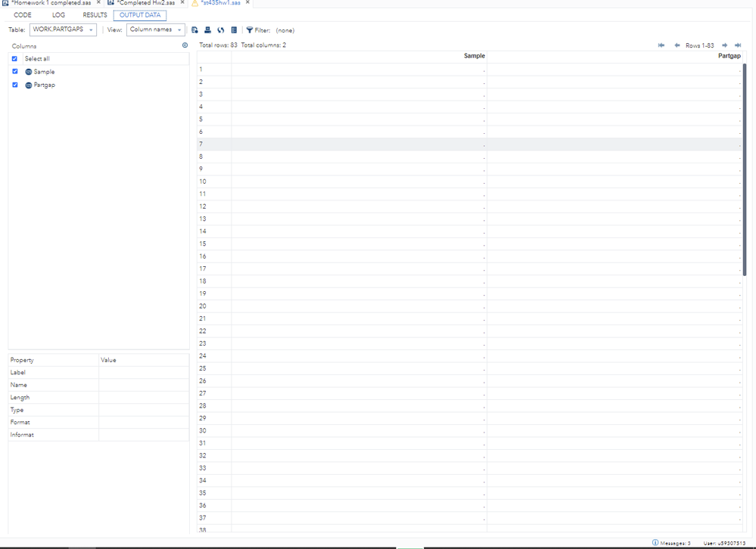Viewport: 756px width, 549px height.
Task: Click the refresh table icon
Action: pyautogui.click(x=221, y=29)
